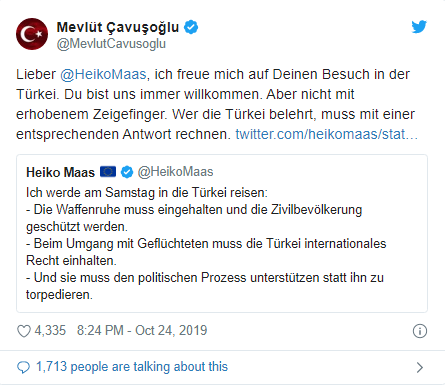
Task: Click the Heiko Maas name in quote
Action: [x=61, y=172]
